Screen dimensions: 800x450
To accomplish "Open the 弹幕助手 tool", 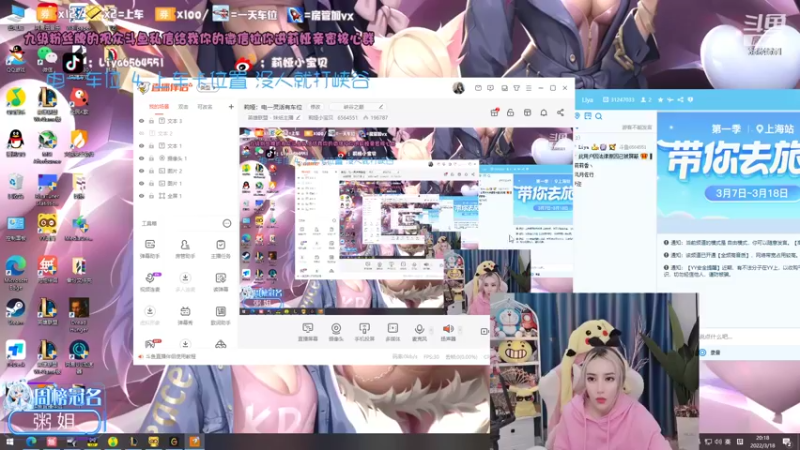I will tap(150, 248).
